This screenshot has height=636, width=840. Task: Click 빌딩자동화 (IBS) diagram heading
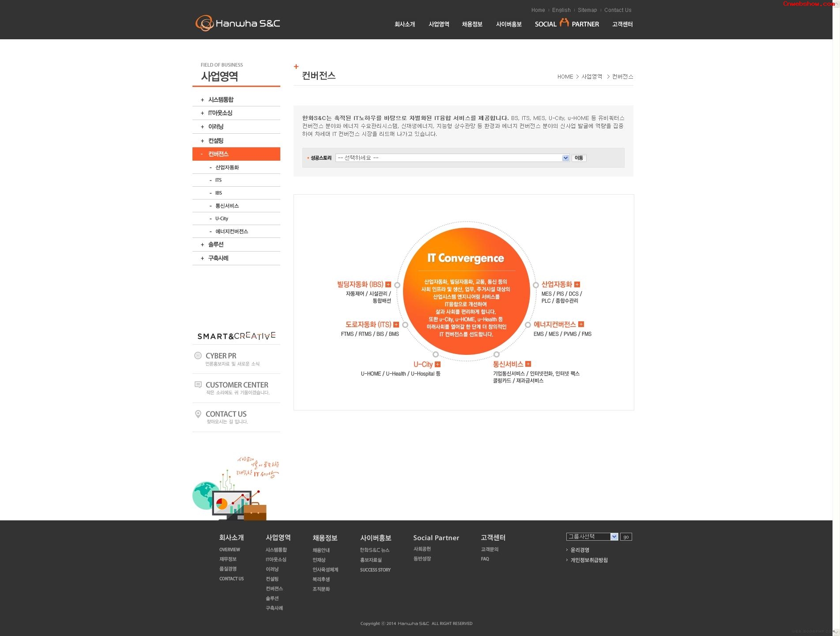[360, 285]
